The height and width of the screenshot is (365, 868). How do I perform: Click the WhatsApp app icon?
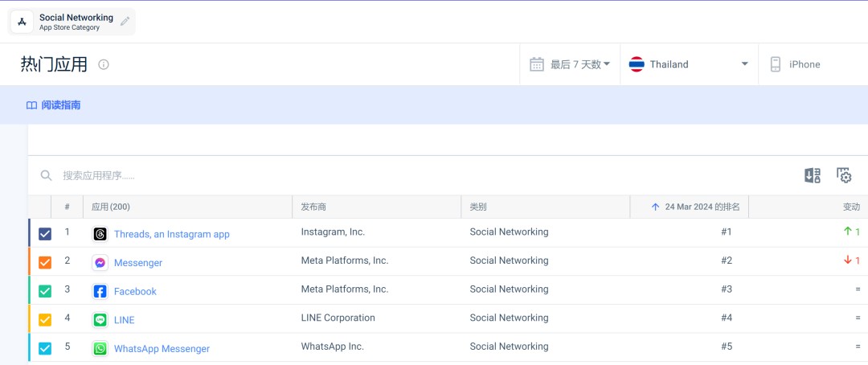click(100, 348)
